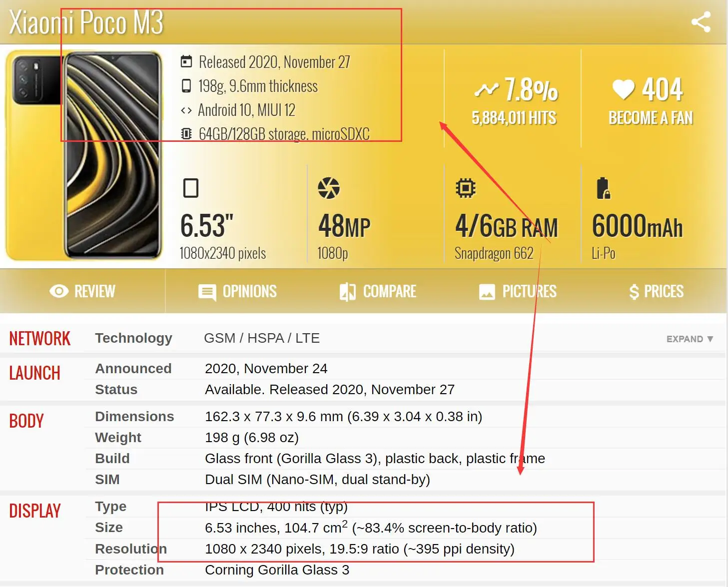Viewport: 728px width, 587px height.
Task: Click the popularity trend icon beside 7.8%
Action: click(486, 90)
